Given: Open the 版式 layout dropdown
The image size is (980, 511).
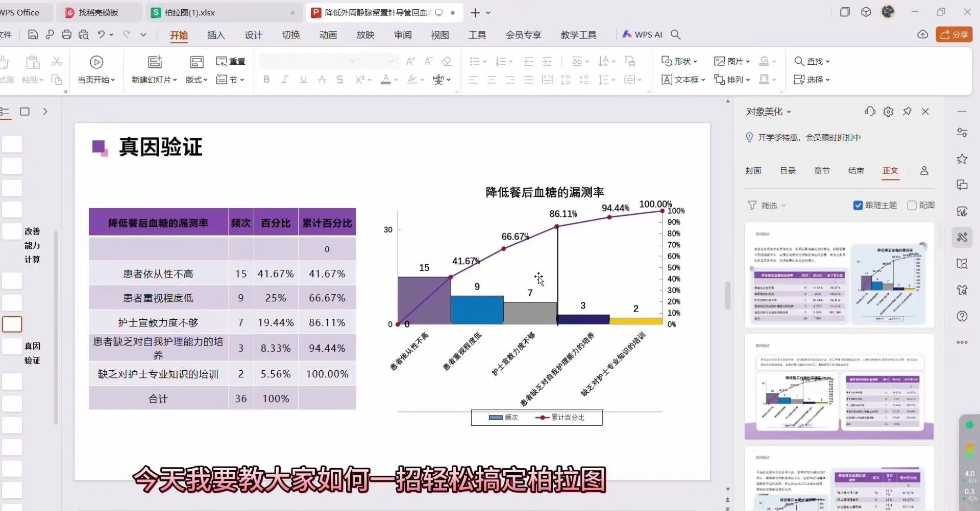Looking at the screenshot, I should (x=197, y=80).
